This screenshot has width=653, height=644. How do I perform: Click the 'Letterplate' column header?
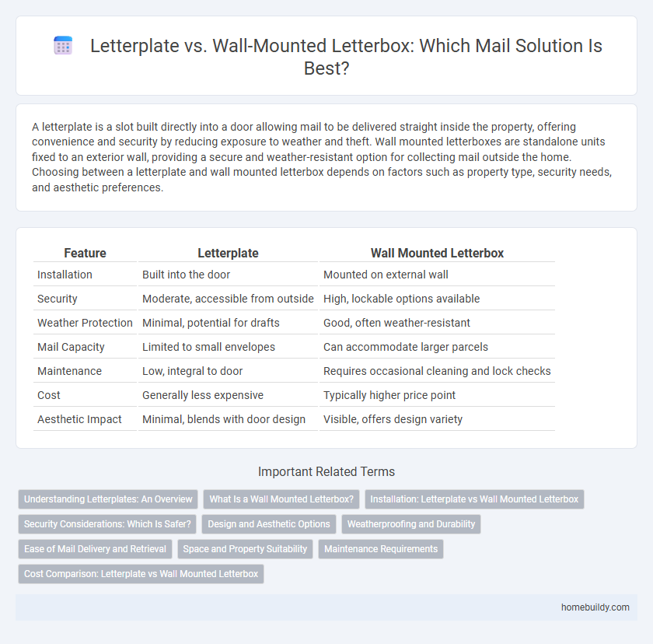pos(228,253)
